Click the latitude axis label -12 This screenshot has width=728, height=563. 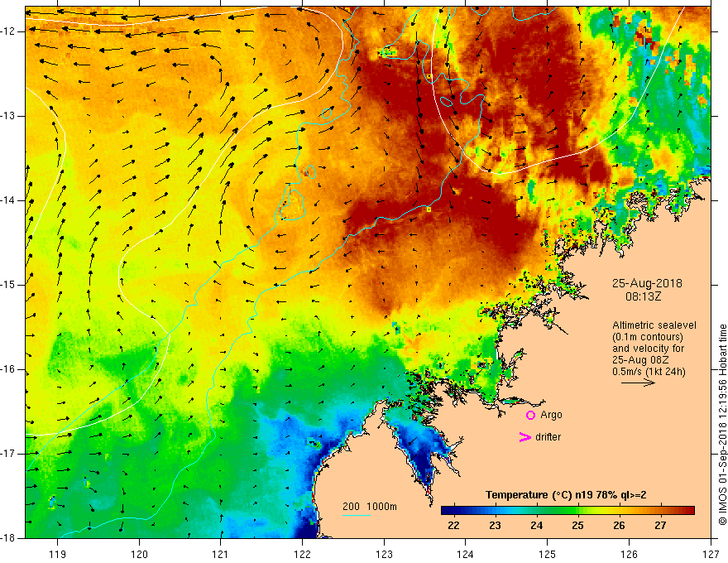pyautogui.click(x=8, y=31)
